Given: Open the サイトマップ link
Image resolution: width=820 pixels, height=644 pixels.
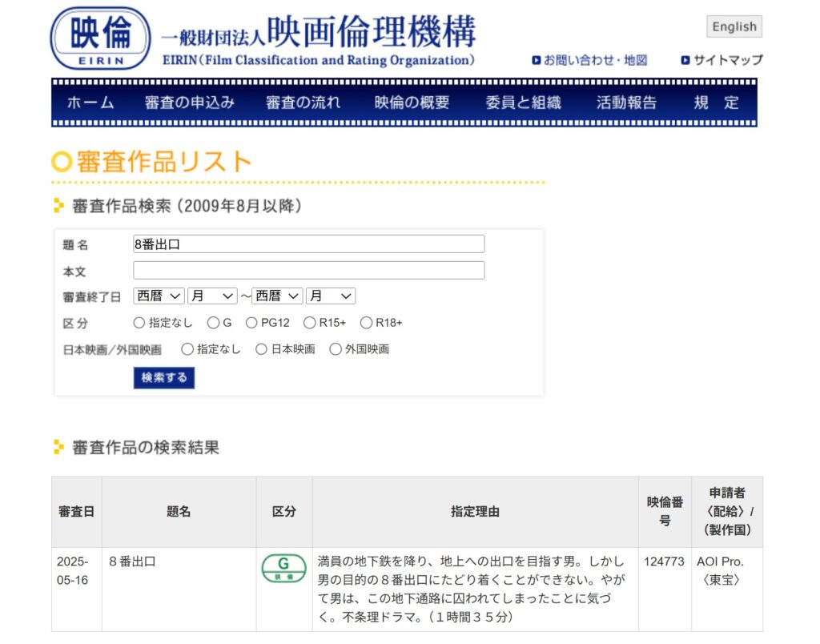Looking at the screenshot, I should 728,60.
